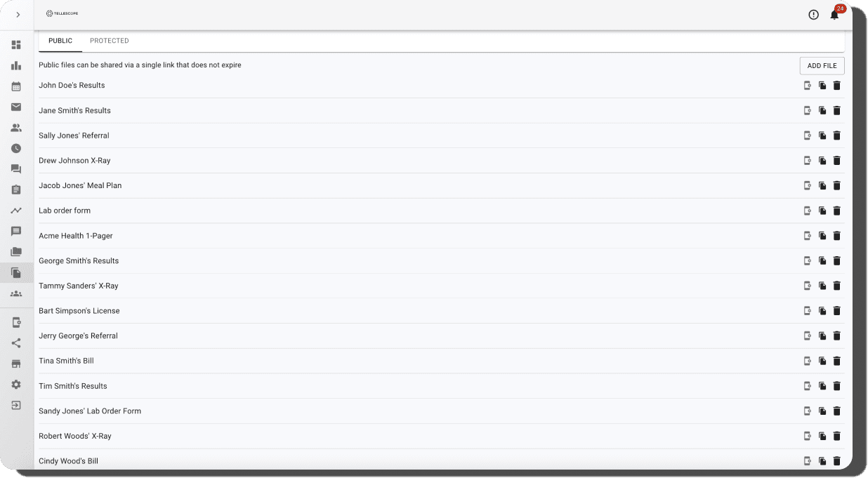This screenshot has width=868, height=478.
Task: Click phone settings icon for Sally Jones' Referral
Action: [x=808, y=135]
